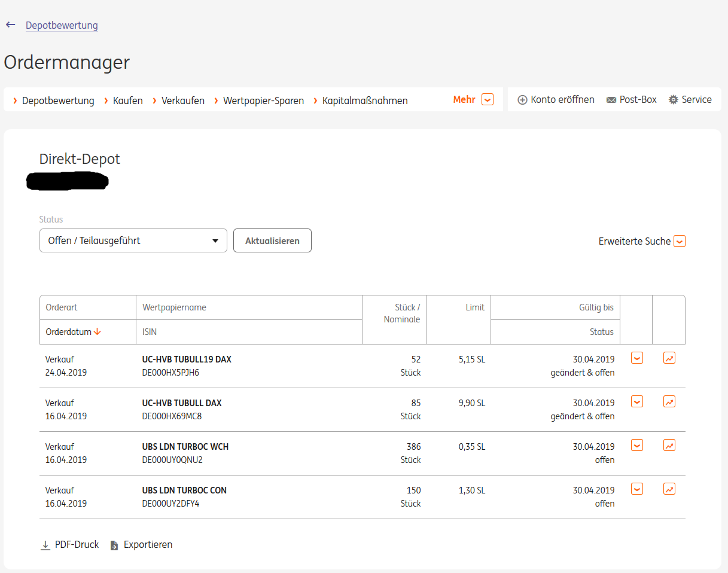Screen dimensions: 728x573
Task: Click the Stück / Nominale header
Action: (x=402, y=313)
